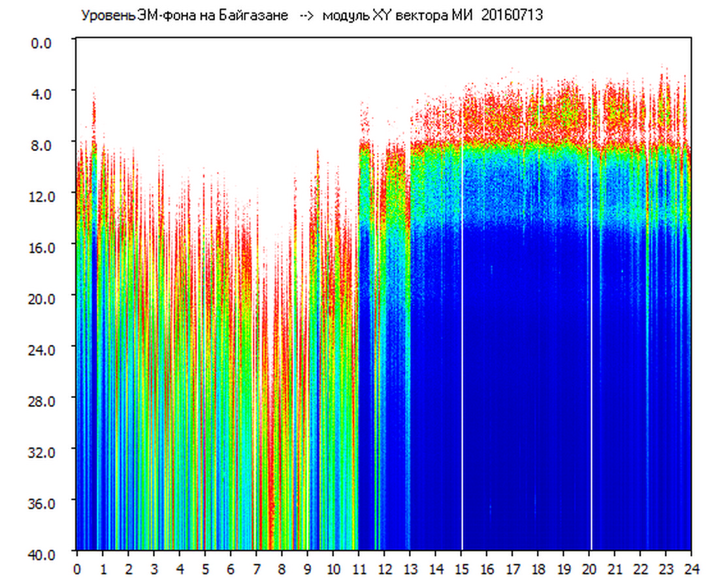This screenshot has height=588, width=716.
Task: Select the hour 7 tick label
Action: tap(256, 569)
